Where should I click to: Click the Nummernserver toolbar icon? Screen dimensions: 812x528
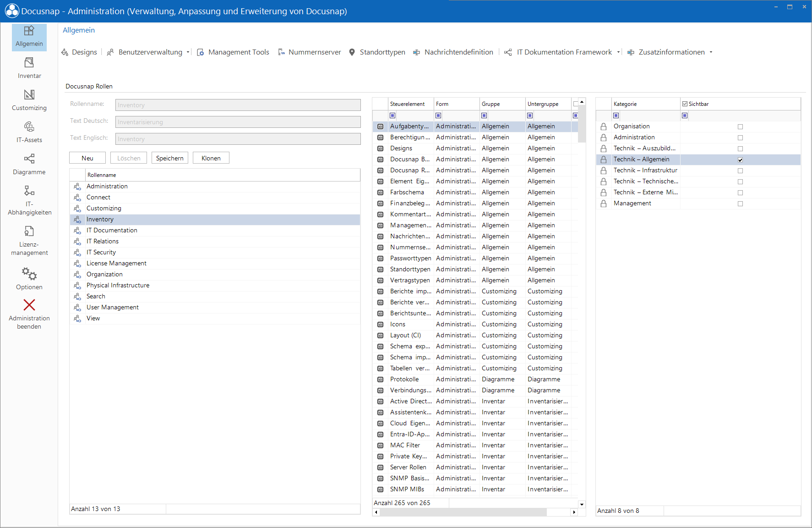(x=281, y=52)
